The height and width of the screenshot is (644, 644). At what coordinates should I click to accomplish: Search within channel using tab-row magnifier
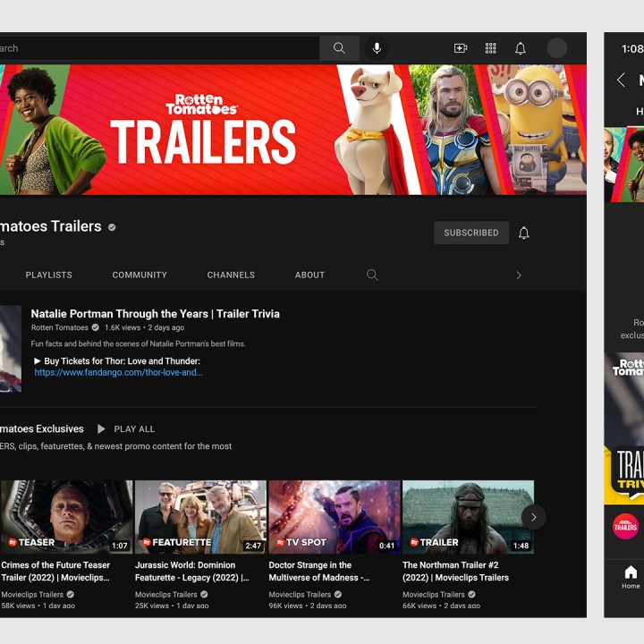pyautogui.click(x=372, y=275)
